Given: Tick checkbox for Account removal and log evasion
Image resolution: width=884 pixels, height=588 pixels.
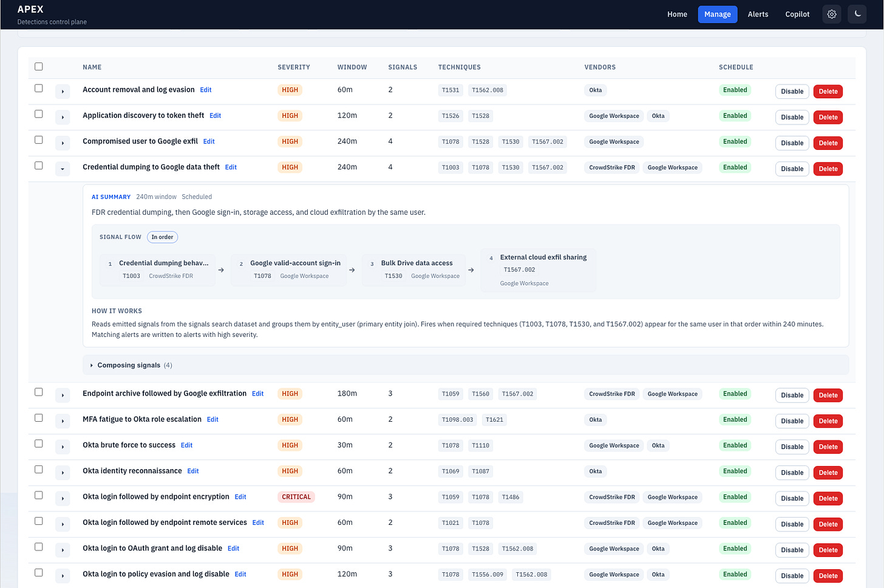Looking at the screenshot, I should click(x=39, y=89).
